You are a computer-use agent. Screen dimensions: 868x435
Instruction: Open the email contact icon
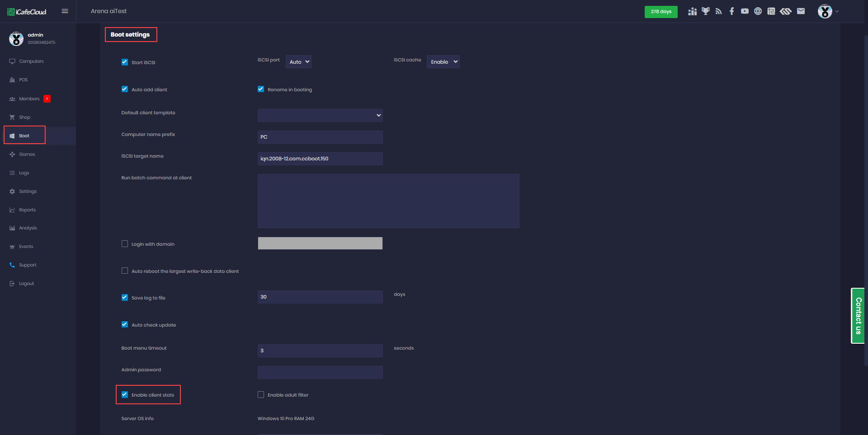coord(801,11)
